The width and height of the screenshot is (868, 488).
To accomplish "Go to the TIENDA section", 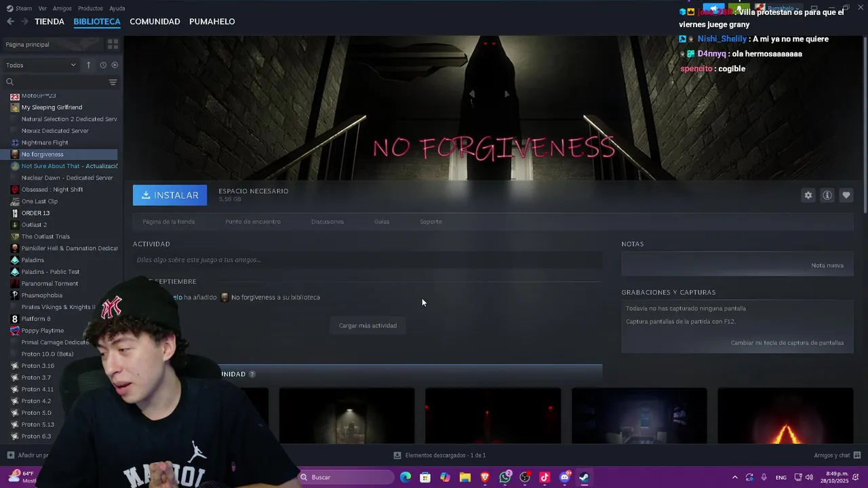I will (50, 22).
